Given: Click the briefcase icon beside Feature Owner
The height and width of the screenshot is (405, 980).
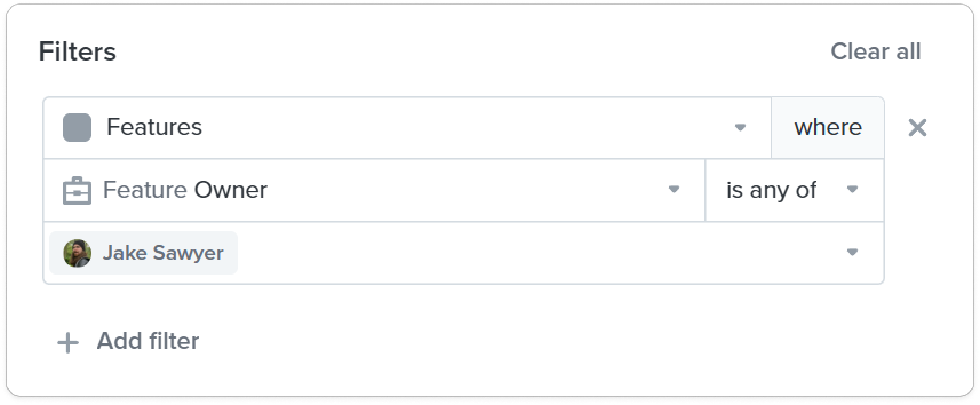Looking at the screenshot, I should [77, 190].
